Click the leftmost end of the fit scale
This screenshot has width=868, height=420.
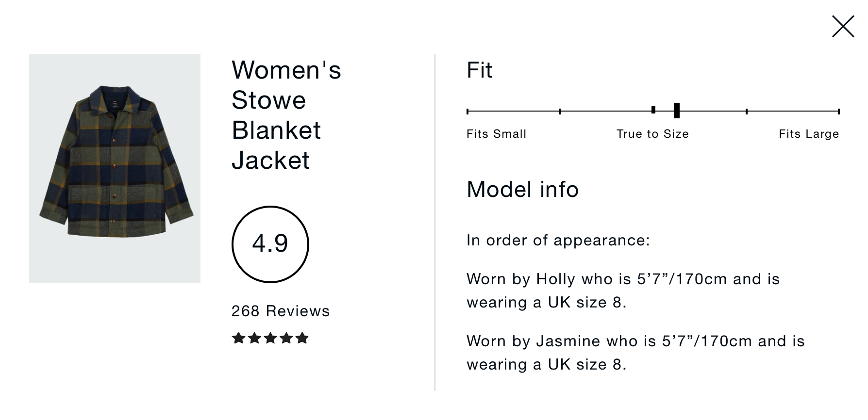467,112
